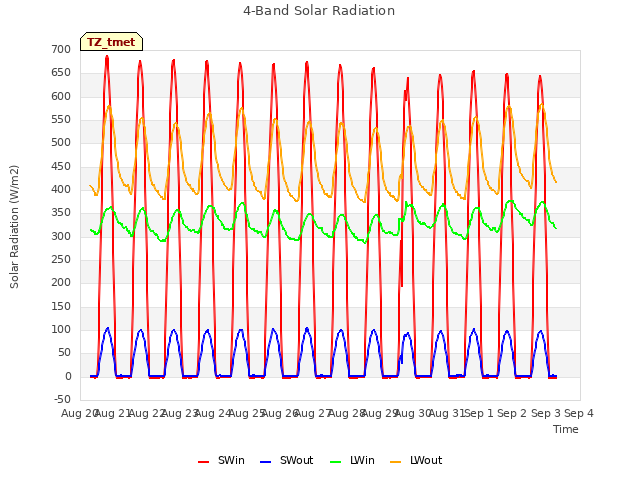The image size is (640, 480).
Task: Click the blue SWout legend color marker
Action: tap(265, 462)
